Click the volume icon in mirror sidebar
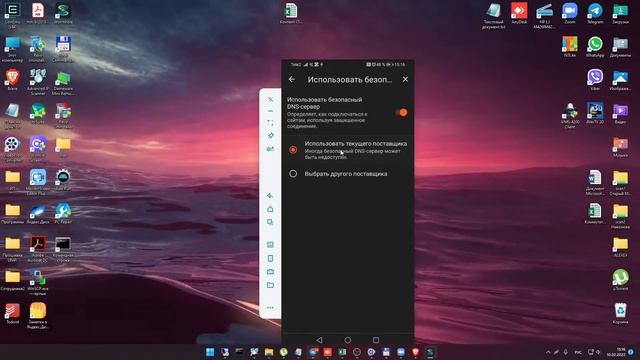Viewport: 640px width, 360px height. click(270, 196)
